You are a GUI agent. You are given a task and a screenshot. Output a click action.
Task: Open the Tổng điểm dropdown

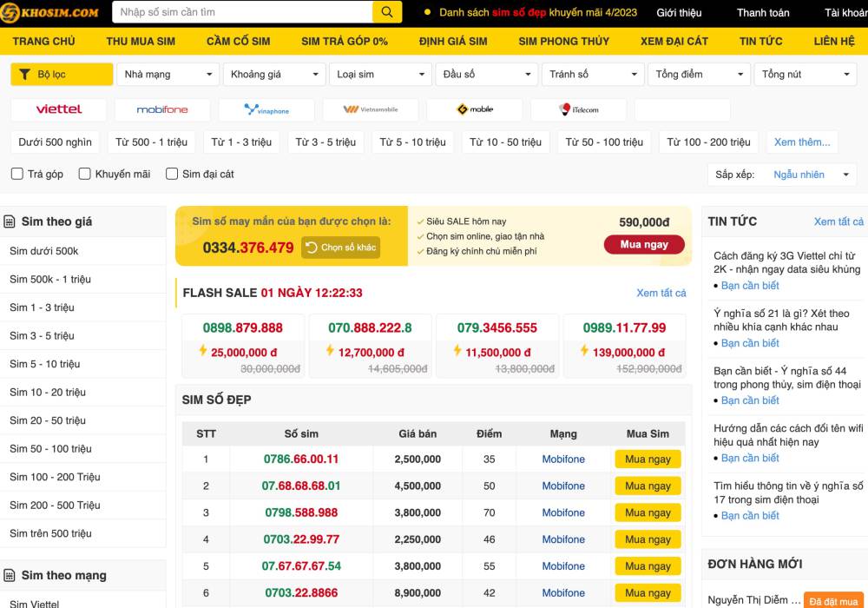tap(699, 74)
